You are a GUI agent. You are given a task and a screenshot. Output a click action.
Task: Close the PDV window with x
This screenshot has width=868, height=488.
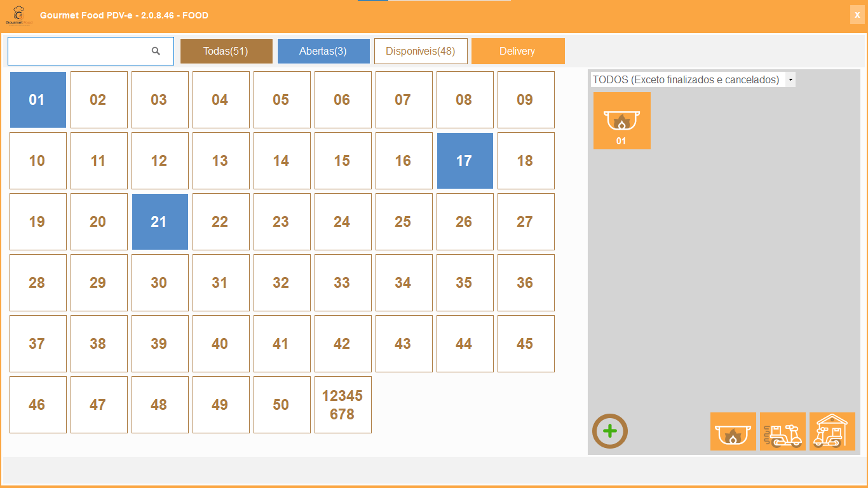[857, 15]
